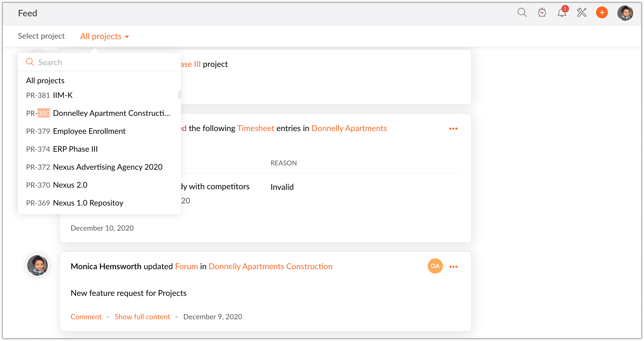Image resolution: width=644 pixels, height=341 pixels.
Task: Select PR-381 IIM-K project
Action: (49, 95)
